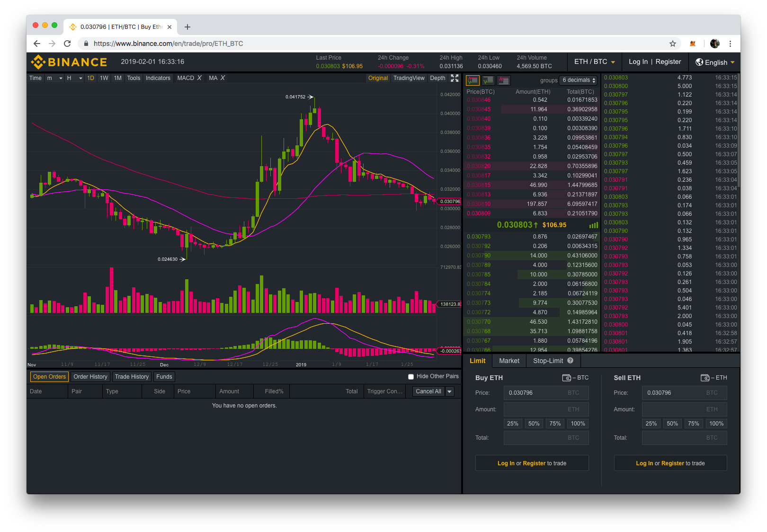This screenshot has width=767, height=532.
Task: Tick the Hide Other Pairs checkbox
Action: click(411, 377)
